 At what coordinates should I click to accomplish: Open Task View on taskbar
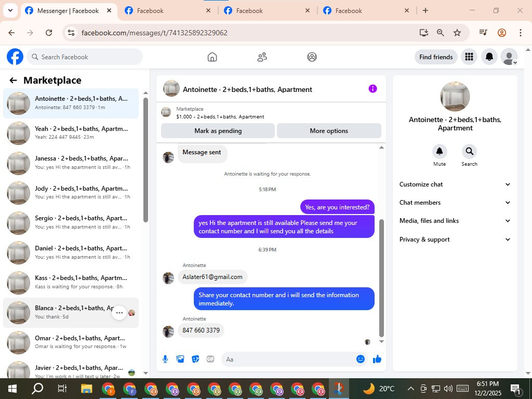point(62,389)
